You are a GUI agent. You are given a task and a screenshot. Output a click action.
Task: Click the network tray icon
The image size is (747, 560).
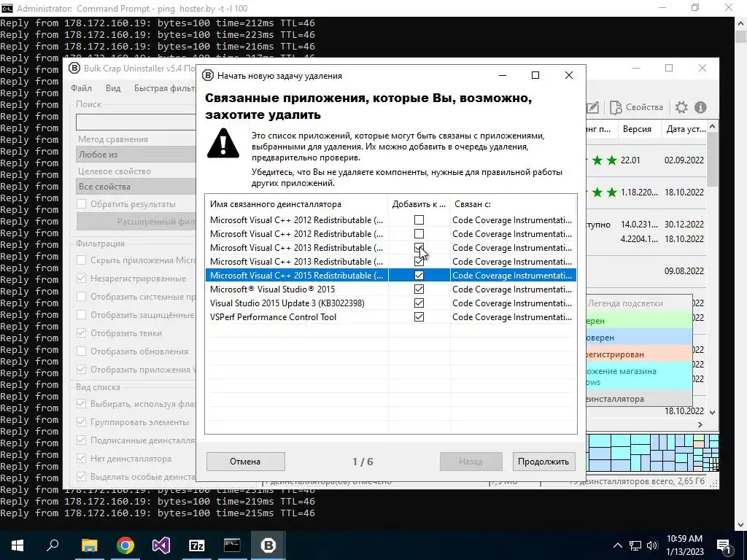(x=635, y=545)
